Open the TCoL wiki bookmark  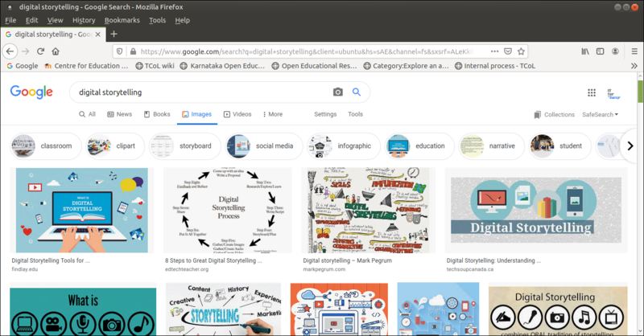[155, 66]
